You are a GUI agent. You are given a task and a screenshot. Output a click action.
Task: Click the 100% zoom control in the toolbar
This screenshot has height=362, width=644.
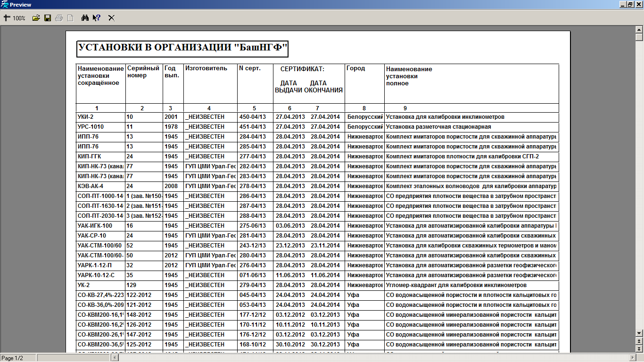tap(14, 18)
